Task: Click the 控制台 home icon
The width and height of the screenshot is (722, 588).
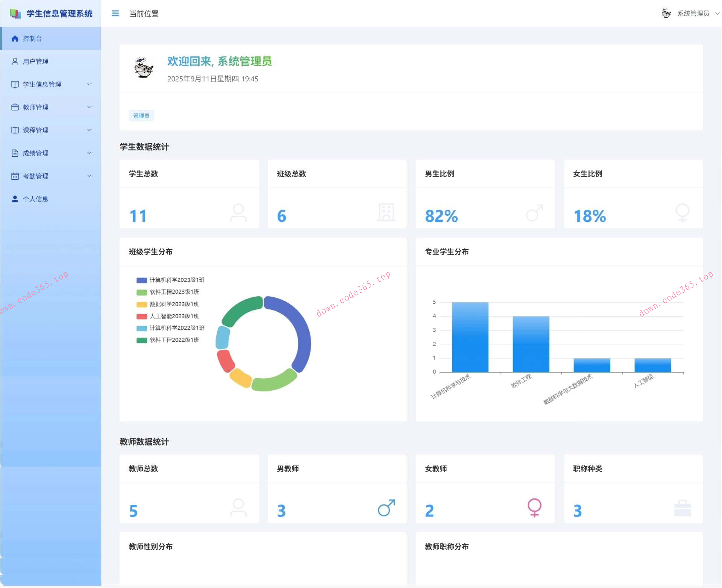Action: (15, 38)
